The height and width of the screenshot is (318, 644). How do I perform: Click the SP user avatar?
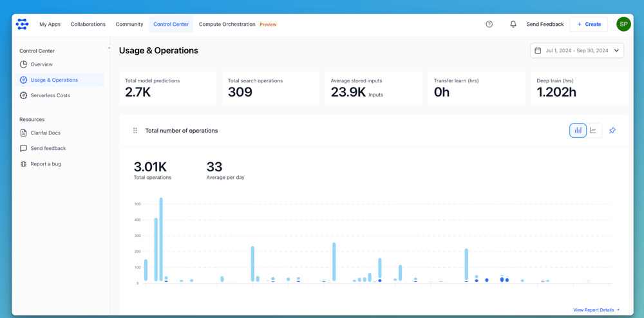[623, 24]
